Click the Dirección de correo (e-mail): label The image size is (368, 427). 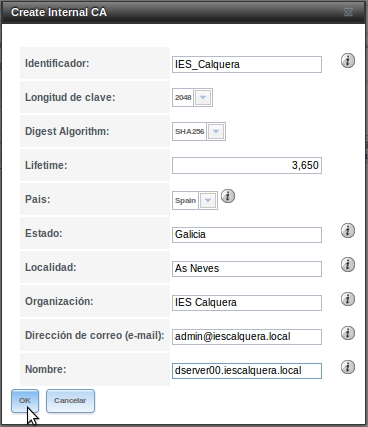click(95, 335)
